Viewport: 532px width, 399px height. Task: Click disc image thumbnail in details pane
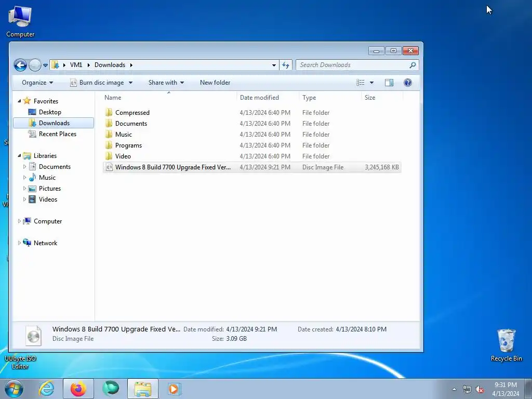click(33, 336)
